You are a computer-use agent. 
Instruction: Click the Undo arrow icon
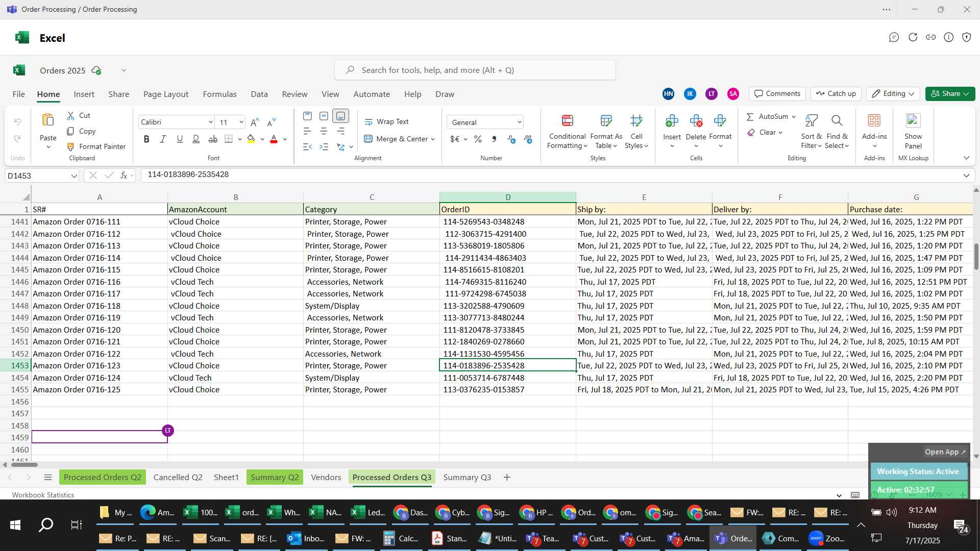pos(17,122)
